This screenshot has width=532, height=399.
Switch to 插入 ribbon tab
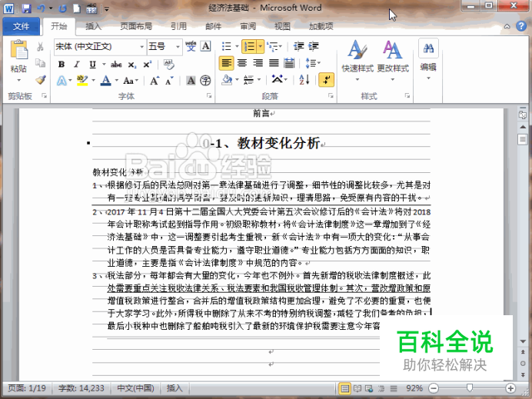click(x=94, y=26)
